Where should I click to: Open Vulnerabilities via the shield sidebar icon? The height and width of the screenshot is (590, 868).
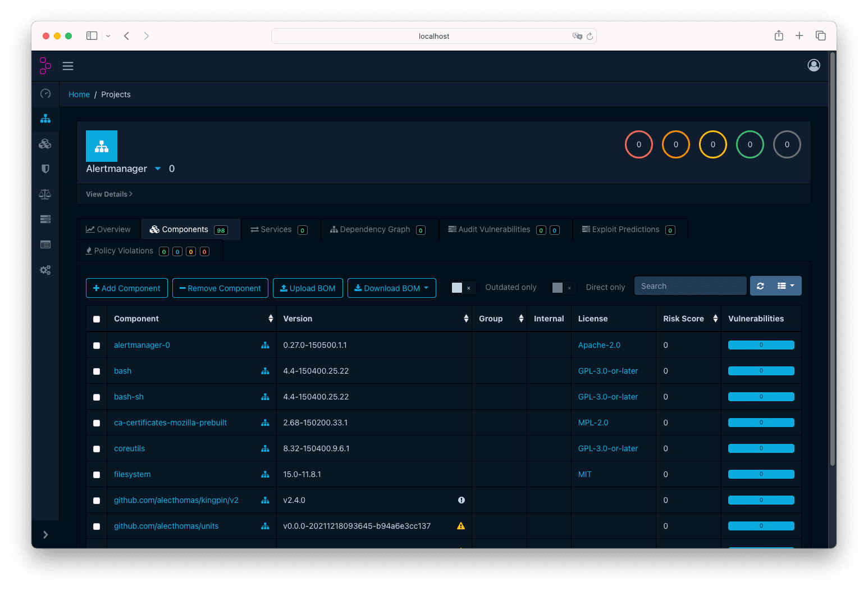click(45, 169)
